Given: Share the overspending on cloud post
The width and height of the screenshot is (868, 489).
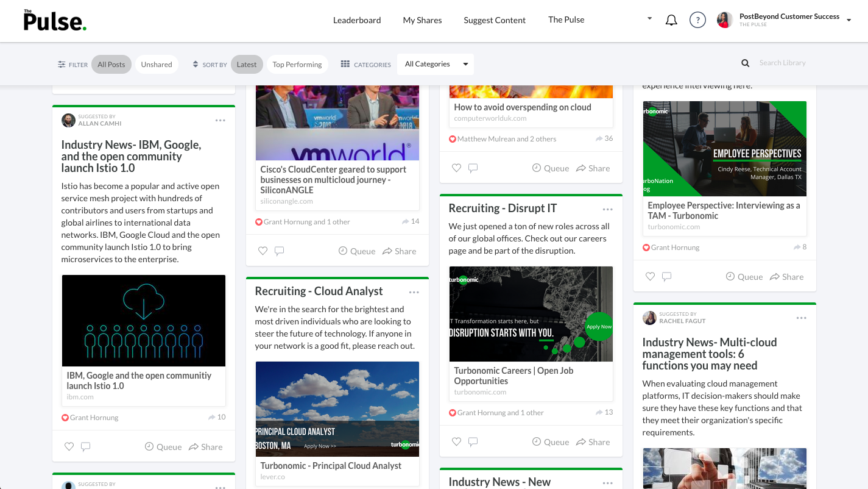Looking at the screenshot, I should [593, 168].
